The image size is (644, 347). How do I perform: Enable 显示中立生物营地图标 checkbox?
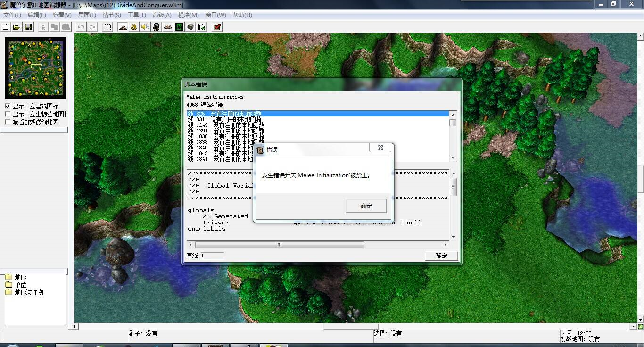coord(8,114)
